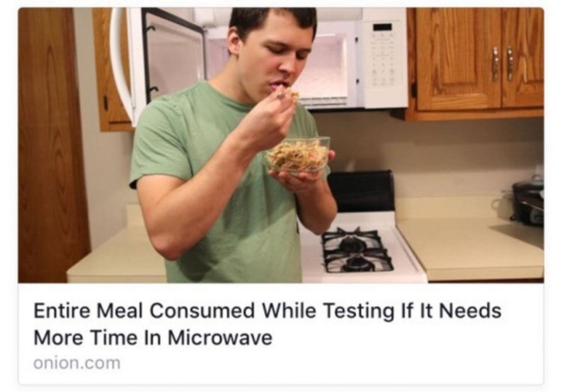This screenshot has height=392, width=562.
Task: Click the fork near the man's mouth
Action: [x=280, y=96]
